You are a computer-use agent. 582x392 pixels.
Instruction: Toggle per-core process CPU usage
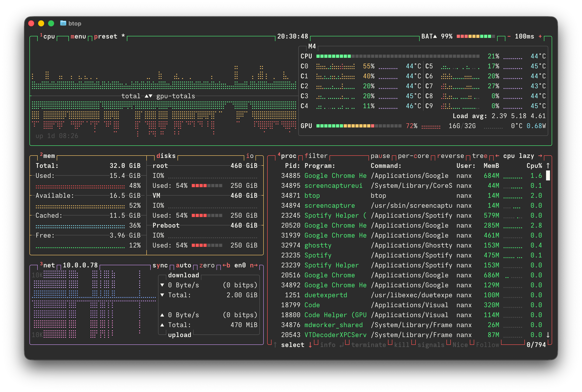(413, 156)
